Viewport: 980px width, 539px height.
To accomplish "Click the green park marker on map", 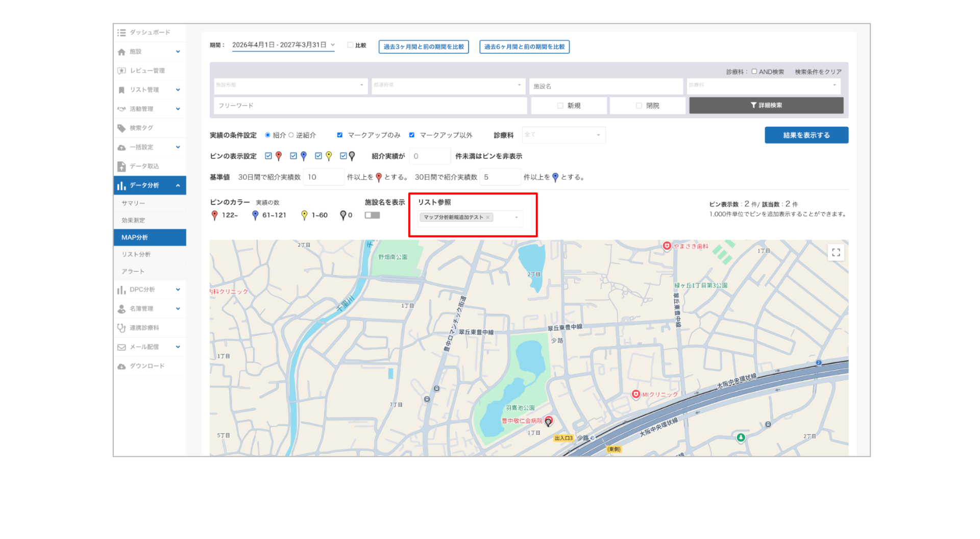I will pyautogui.click(x=741, y=437).
